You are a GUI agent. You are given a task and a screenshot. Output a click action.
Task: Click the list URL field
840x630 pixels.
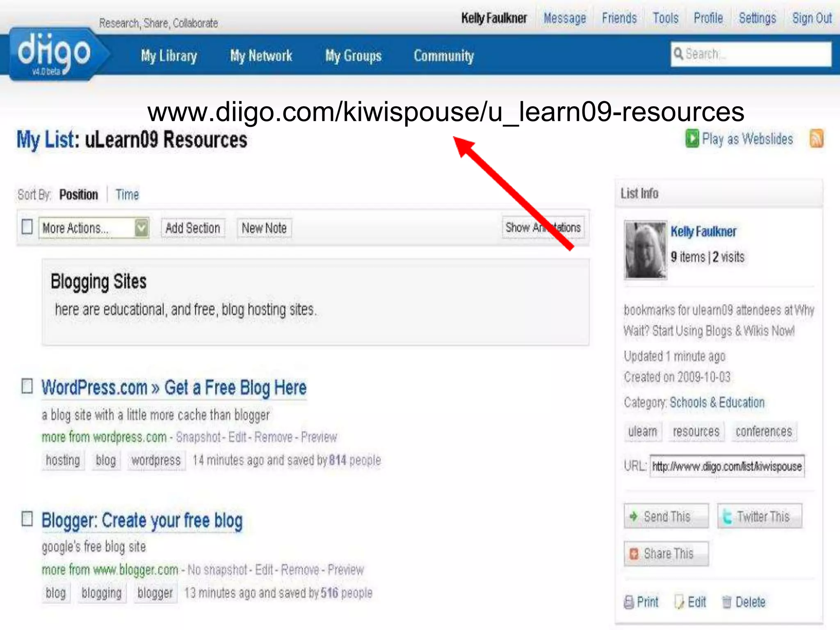tap(727, 466)
